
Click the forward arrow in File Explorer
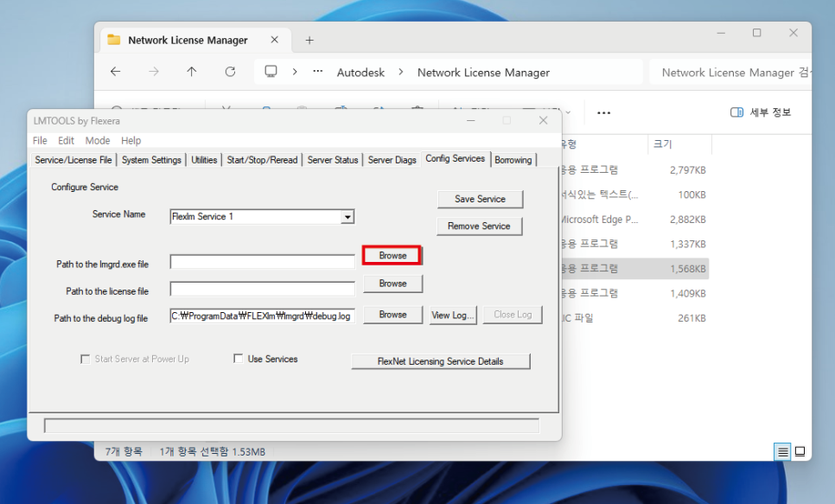(154, 72)
